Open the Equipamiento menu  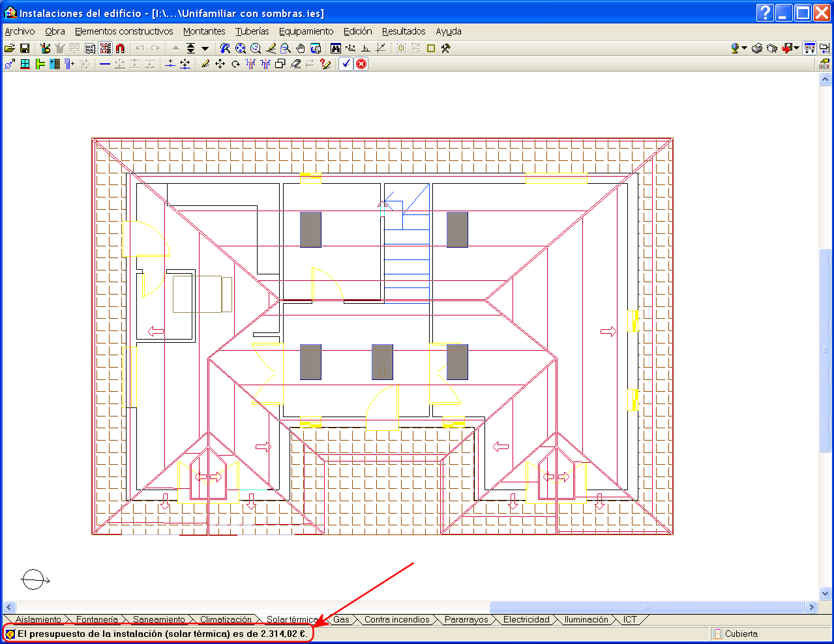(x=306, y=31)
